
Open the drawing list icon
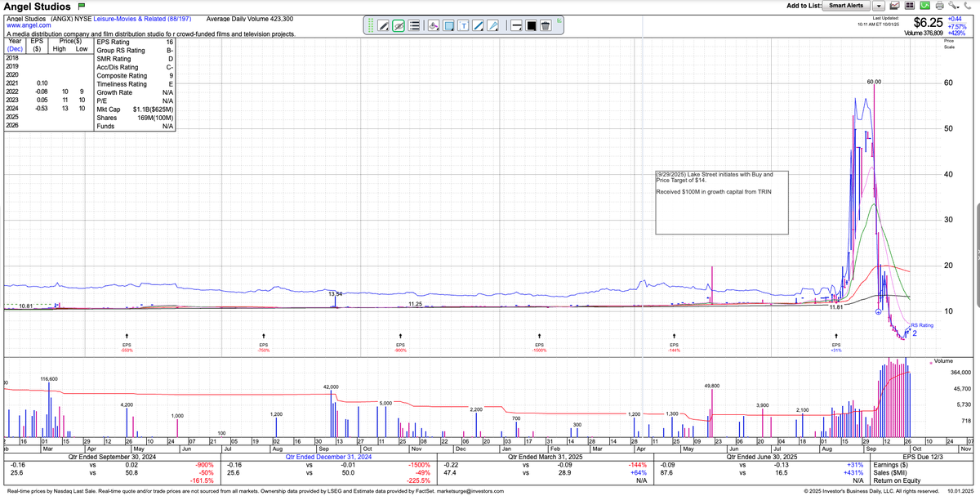coord(413,25)
